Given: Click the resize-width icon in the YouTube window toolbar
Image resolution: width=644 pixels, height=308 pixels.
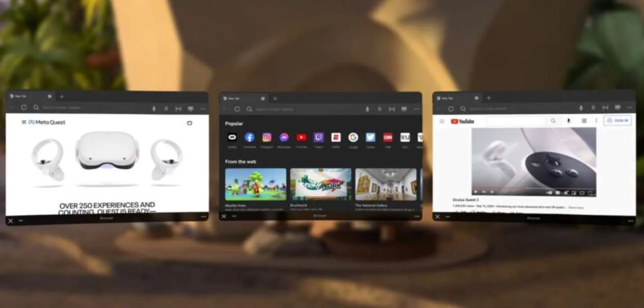Looking at the screenshot, I should coord(605,108).
